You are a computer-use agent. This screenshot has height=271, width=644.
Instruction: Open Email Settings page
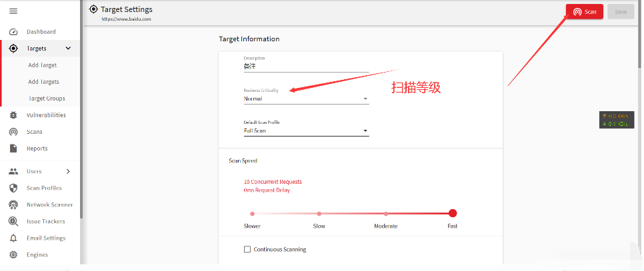(x=46, y=238)
